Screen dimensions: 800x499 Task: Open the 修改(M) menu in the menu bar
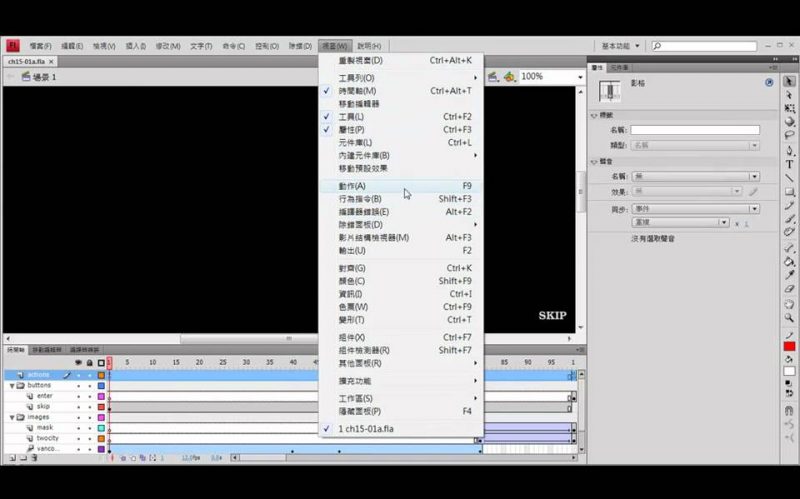pos(169,46)
